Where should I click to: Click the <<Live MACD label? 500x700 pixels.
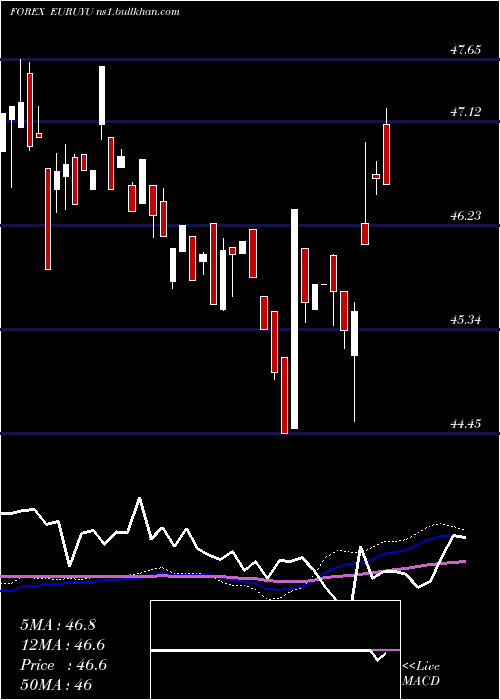pyautogui.click(x=421, y=674)
